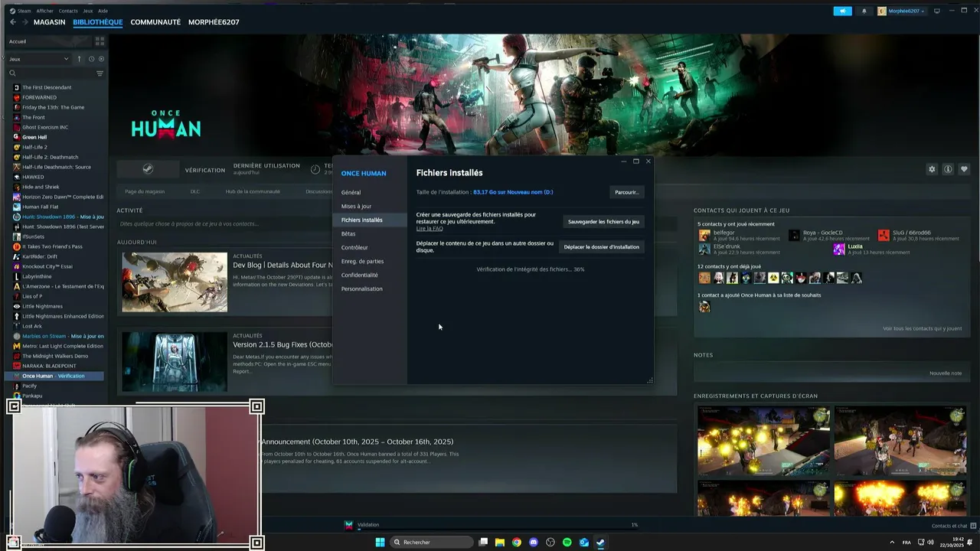Viewport: 980px width, 551px height.
Task: Click Nouvelle note button
Action: (946, 373)
